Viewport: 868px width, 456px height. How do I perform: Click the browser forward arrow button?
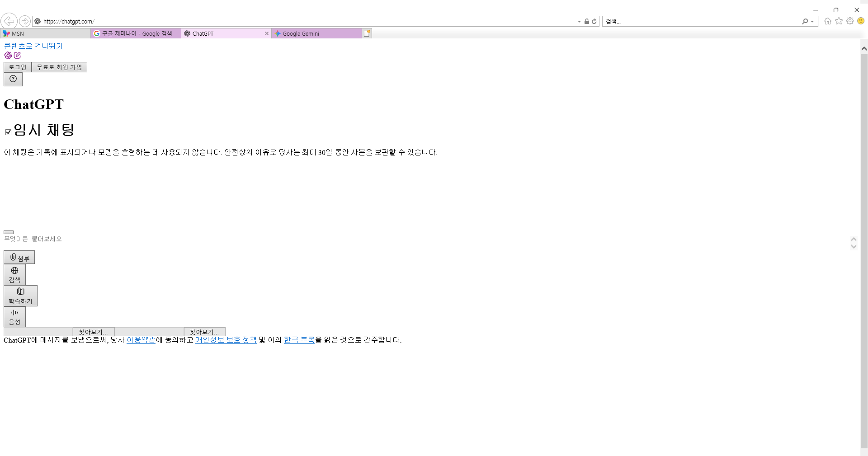click(x=25, y=21)
